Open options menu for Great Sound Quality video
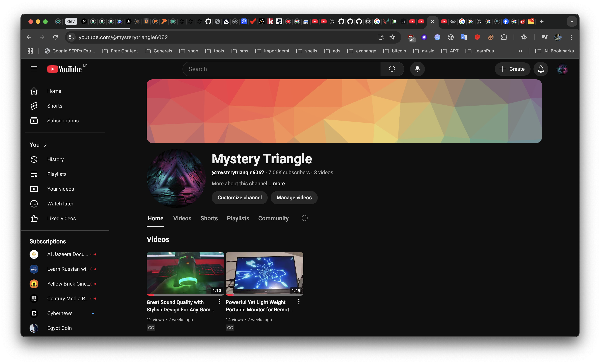The height and width of the screenshot is (364, 600). pos(220,302)
